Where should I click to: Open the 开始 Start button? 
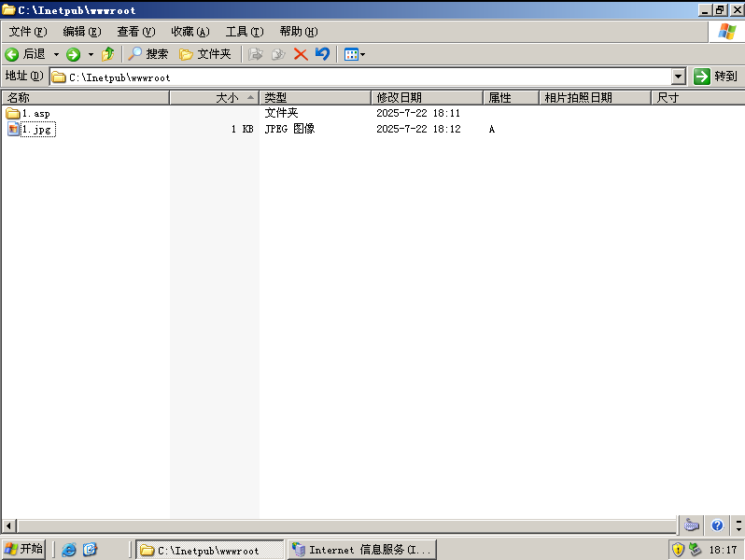[23, 549]
